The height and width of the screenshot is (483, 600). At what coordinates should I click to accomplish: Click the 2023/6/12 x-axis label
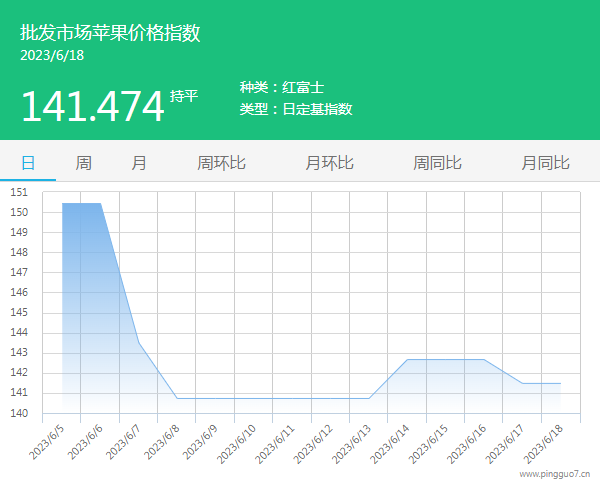tap(316, 443)
